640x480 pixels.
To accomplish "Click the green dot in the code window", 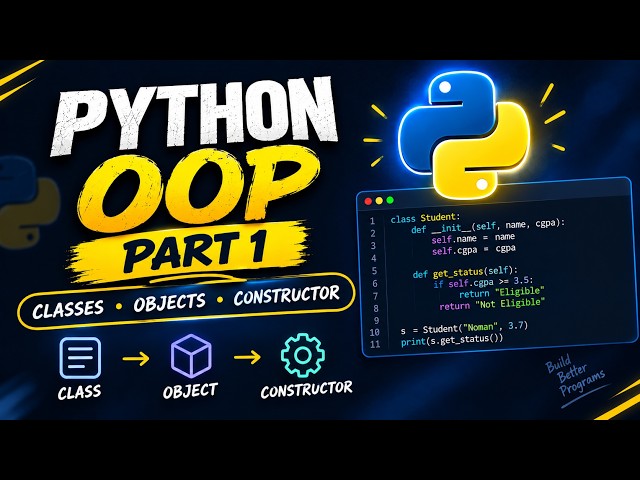I will (x=390, y=200).
